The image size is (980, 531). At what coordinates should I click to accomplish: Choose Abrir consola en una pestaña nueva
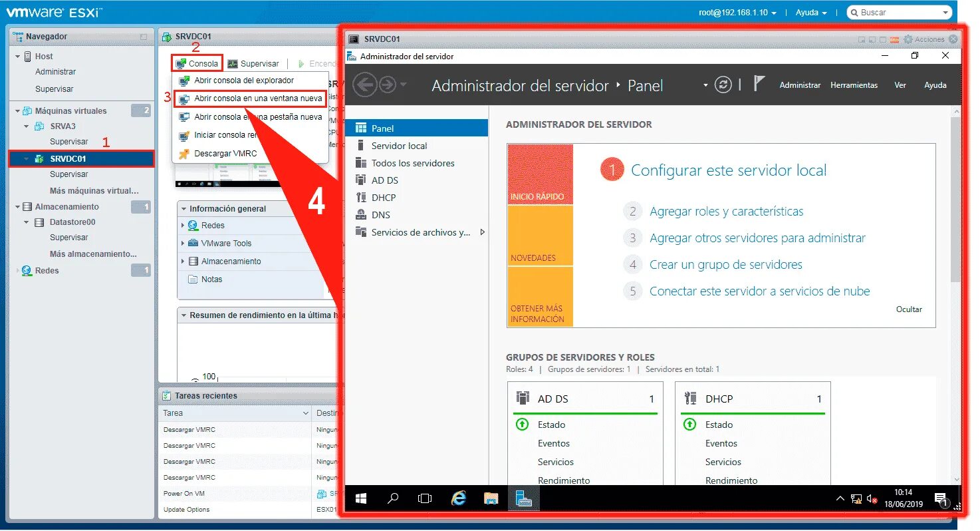(251, 117)
